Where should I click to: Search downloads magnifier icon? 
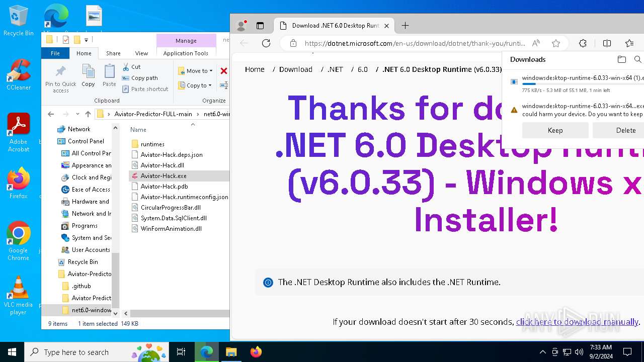(x=638, y=59)
